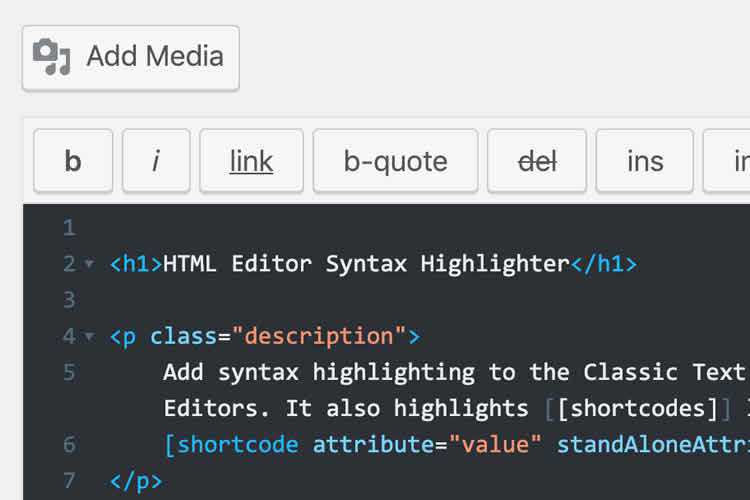Mark deleted text with the del button
Screen dimensions: 750x500
[x=537, y=161]
